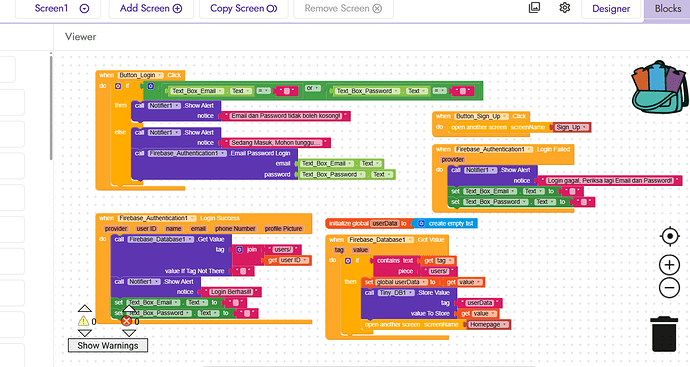Select the 'Email dan Password tidak boleh kosong!' text block
The height and width of the screenshot is (367, 690).
(x=286, y=116)
